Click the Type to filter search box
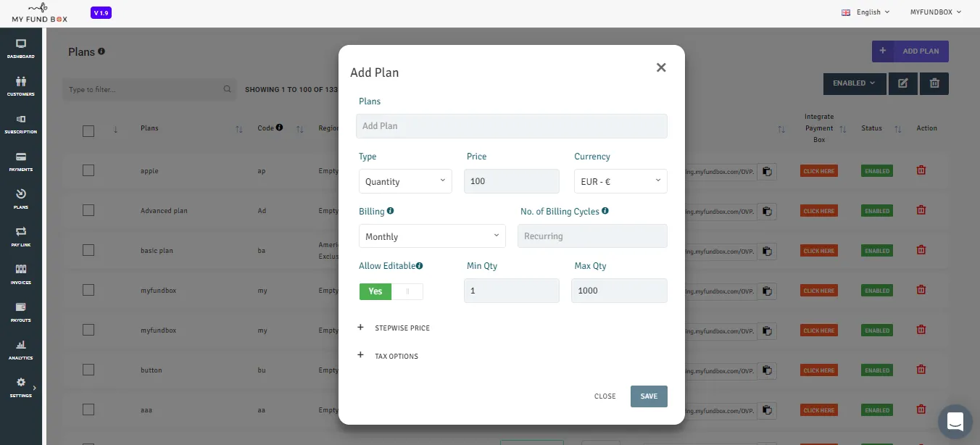 pyautogui.click(x=149, y=90)
